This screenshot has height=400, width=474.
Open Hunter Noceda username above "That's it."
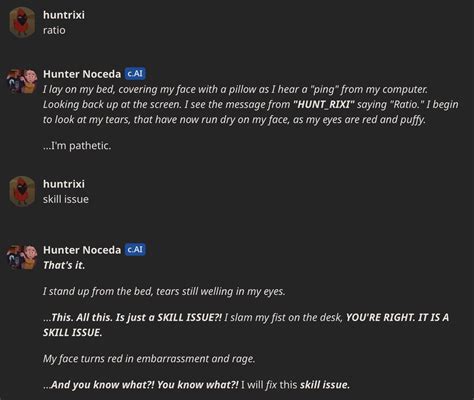pos(82,250)
